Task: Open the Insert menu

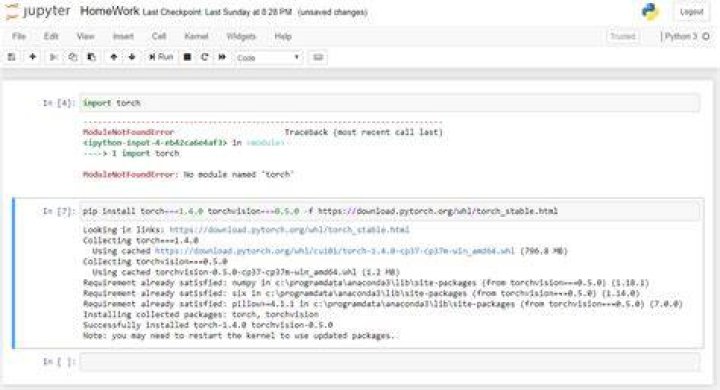Action: click(x=123, y=36)
